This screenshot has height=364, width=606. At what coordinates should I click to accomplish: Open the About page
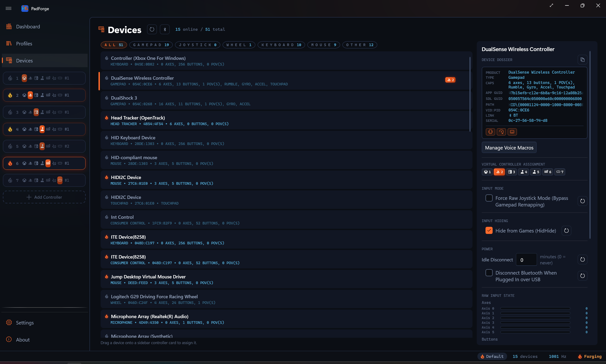click(x=45, y=340)
